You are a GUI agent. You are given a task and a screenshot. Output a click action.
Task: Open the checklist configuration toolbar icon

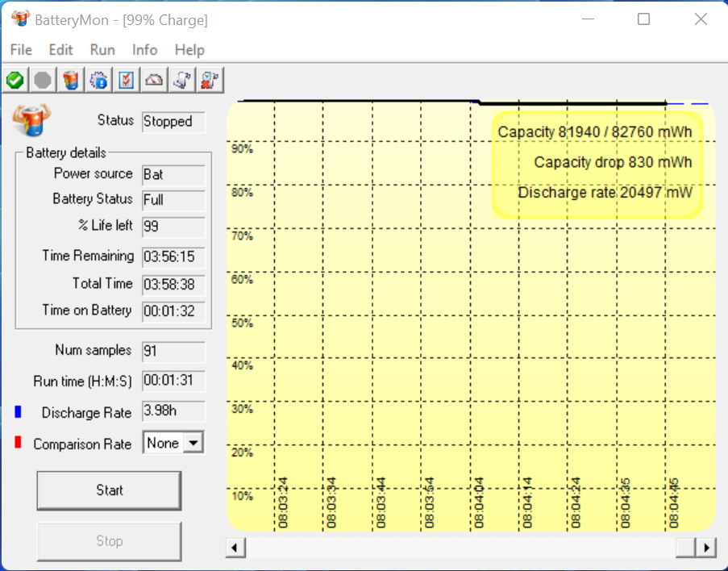(x=127, y=80)
